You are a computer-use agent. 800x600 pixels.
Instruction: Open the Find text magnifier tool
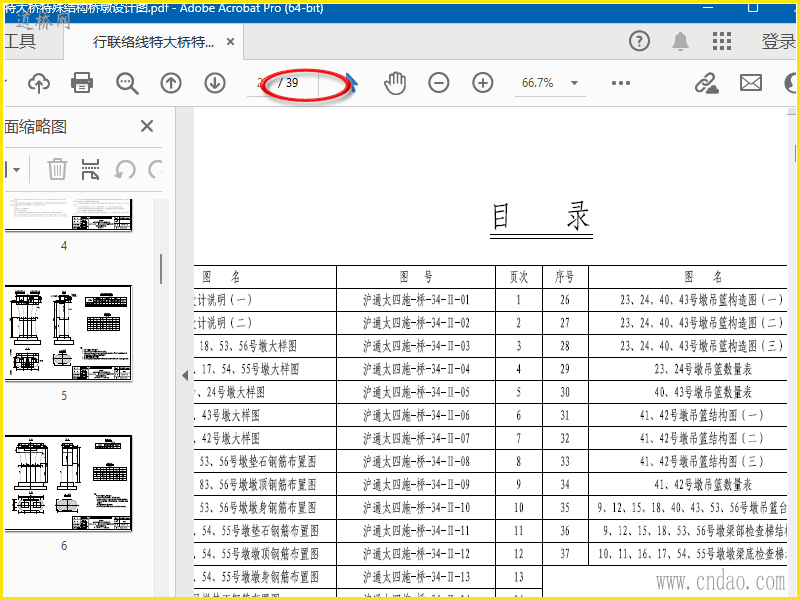[x=127, y=83]
